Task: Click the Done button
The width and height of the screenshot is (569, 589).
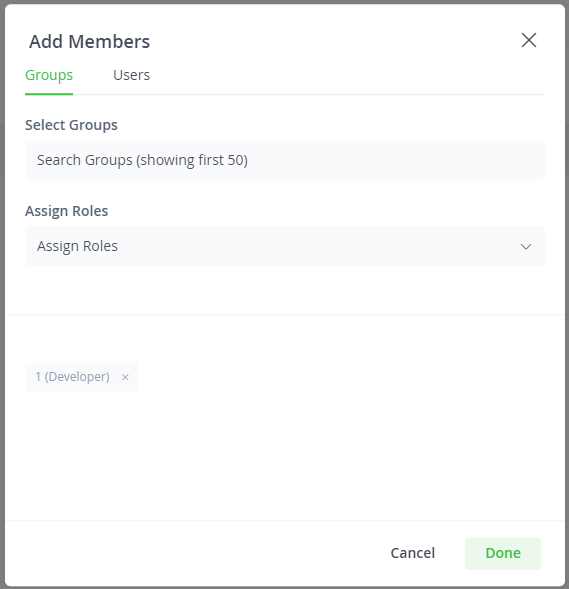Action: coord(503,553)
